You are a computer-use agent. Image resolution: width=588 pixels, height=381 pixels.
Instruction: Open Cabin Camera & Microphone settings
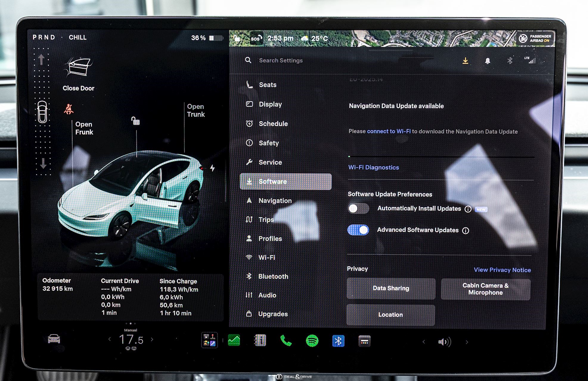485,289
